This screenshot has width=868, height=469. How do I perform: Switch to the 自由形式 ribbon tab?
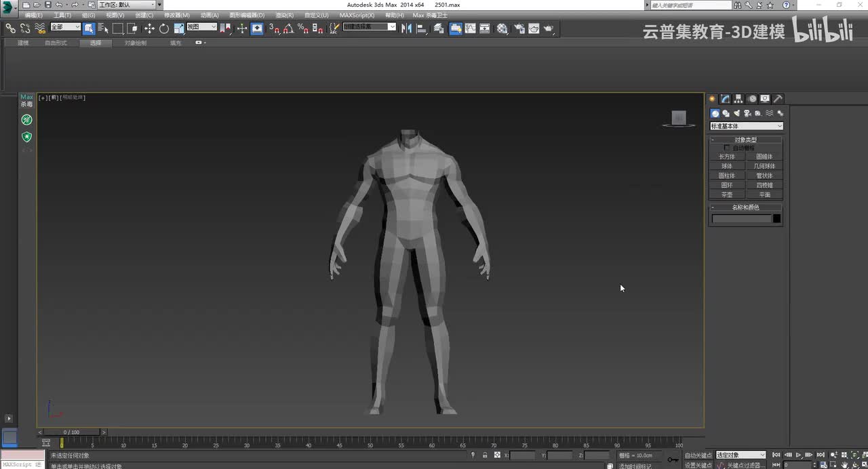pyautogui.click(x=56, y=43)
